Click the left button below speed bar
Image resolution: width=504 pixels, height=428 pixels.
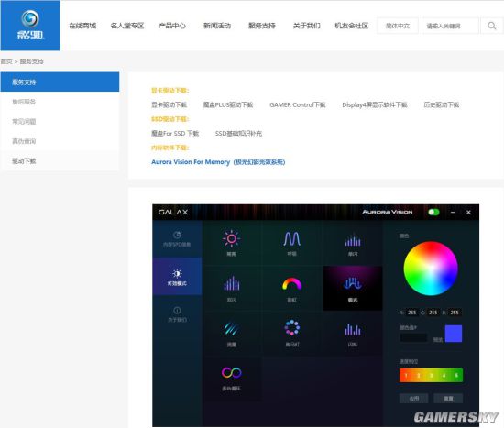(413, 398)
